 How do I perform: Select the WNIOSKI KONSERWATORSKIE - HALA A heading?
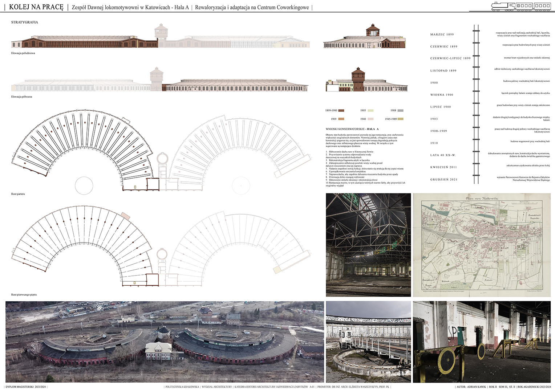[352, 129]
